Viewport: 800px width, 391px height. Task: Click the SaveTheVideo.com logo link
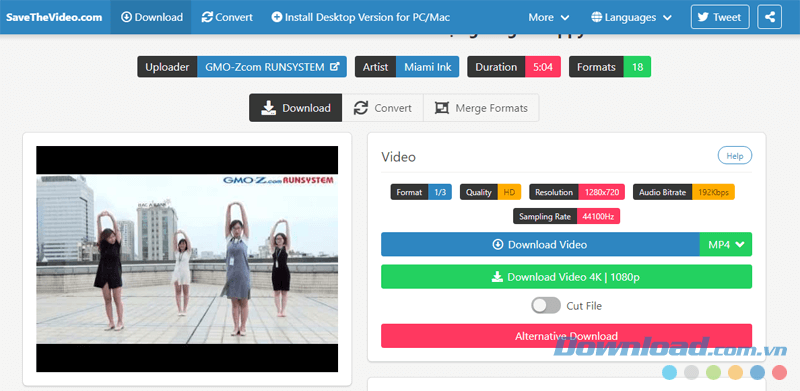coord(54,17)
